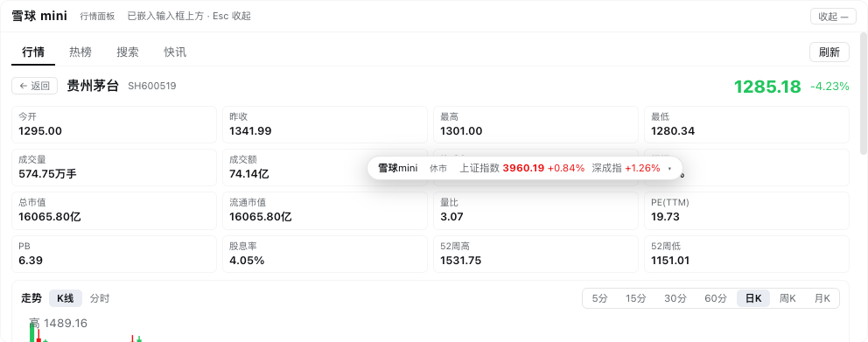This screenshot has height=342, width=868.
Task: Collapse the panel with 收起 button
Action: click(833, 16)
